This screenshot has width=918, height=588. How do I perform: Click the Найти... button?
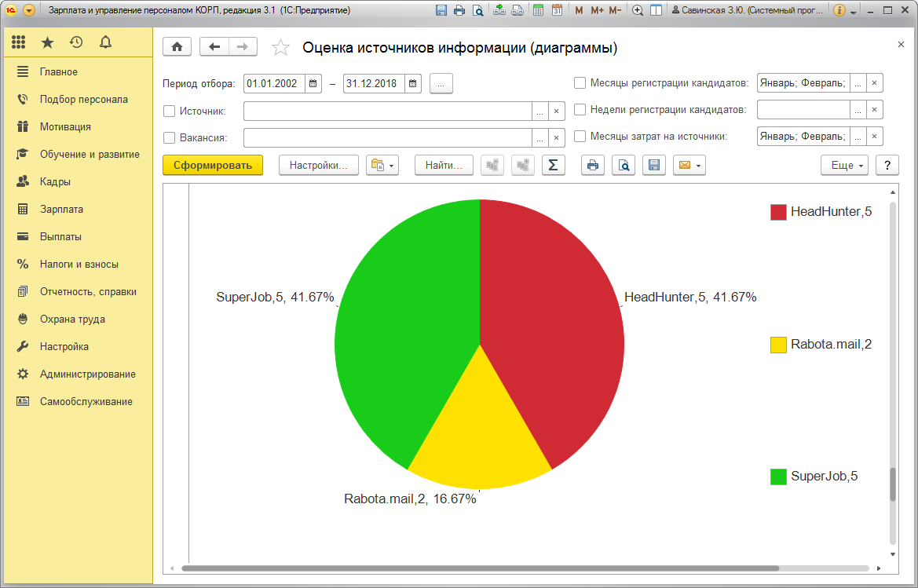(444, 165)
